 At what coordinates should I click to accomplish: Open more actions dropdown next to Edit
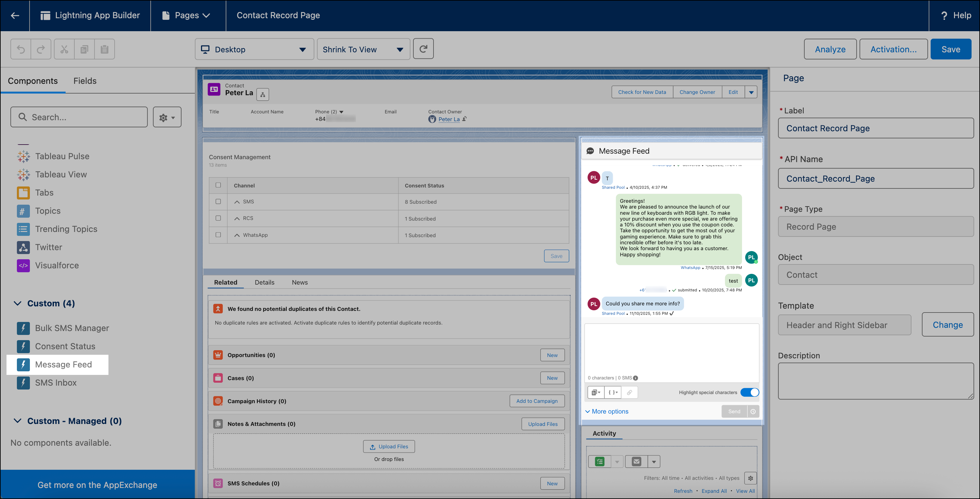pyautogui.click(x=751, y=92)
